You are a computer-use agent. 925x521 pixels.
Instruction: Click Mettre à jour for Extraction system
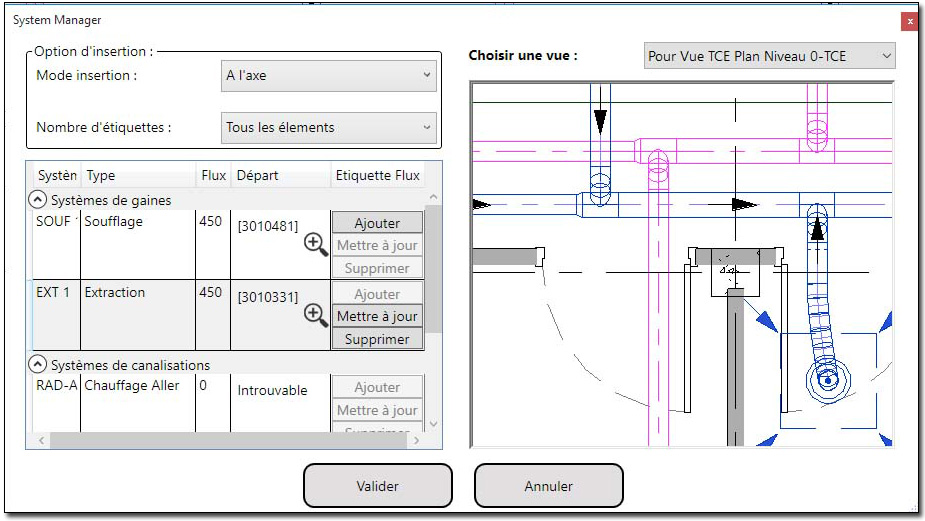(x=377, y=316)
